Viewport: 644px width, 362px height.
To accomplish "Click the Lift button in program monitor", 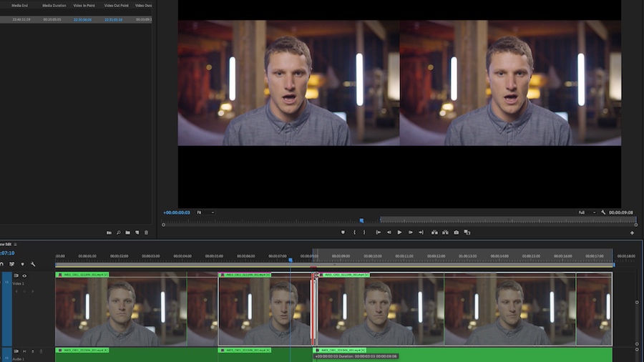I will pos(434,233).
